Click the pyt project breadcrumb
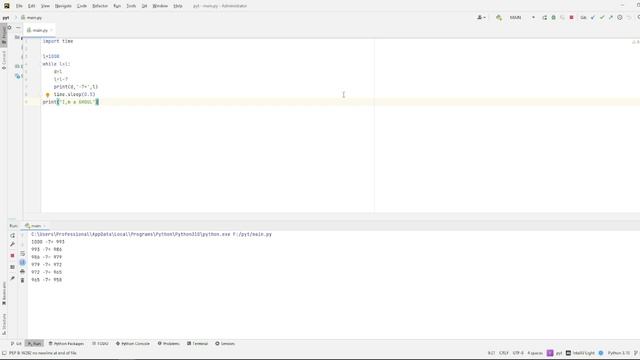Image resolution: width=640 pixels, height=360 pixels. 6,18
